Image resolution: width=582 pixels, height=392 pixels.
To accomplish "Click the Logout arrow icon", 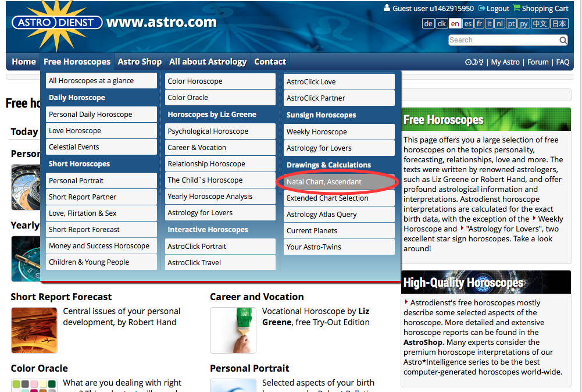I will pyautogui.click(x=482, y=8).
